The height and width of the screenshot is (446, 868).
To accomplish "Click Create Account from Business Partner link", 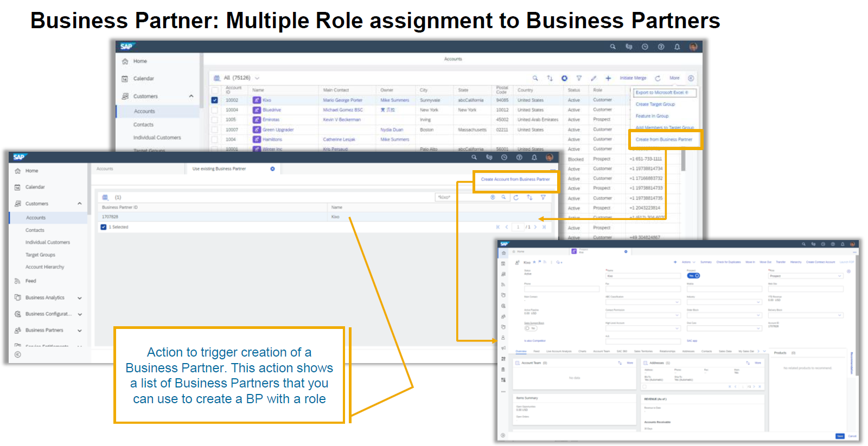I will (515, 179).
